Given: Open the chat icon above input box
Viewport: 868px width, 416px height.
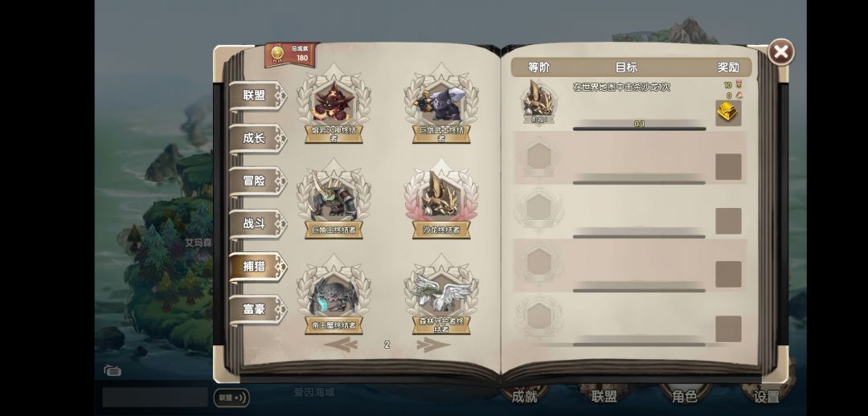Looking at the screenshot, I should click(113, 370).
